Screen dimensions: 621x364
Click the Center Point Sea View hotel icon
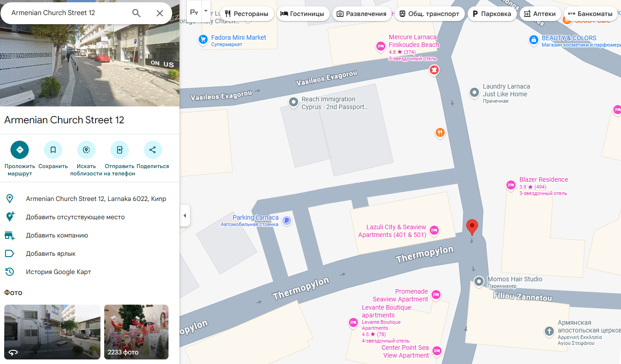pyautogui.click(x=437, y=351)
